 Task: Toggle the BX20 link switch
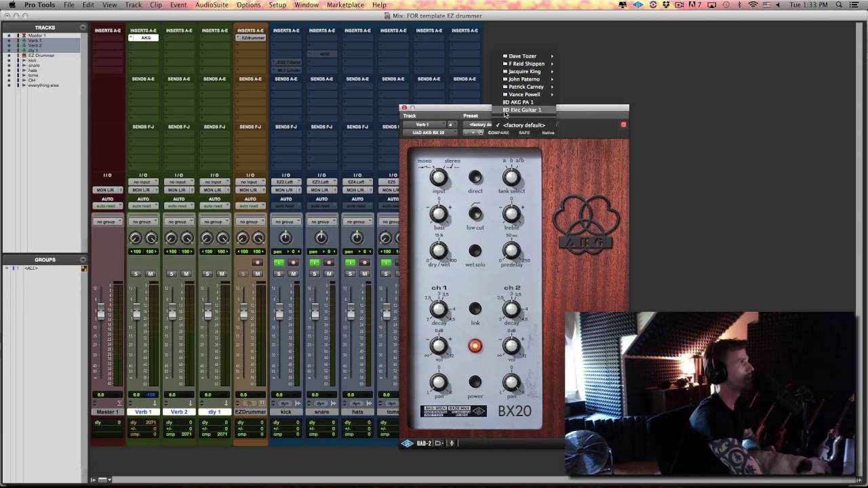(x=475, y=309)
